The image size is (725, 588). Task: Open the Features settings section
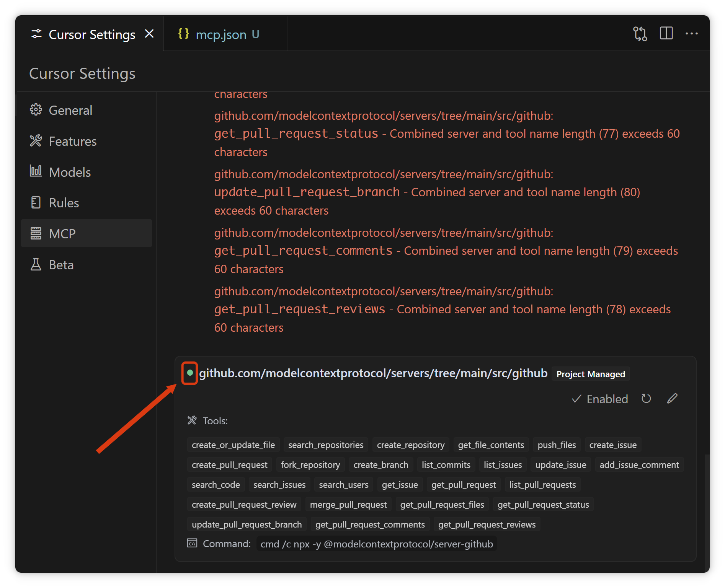pos(72,142)
